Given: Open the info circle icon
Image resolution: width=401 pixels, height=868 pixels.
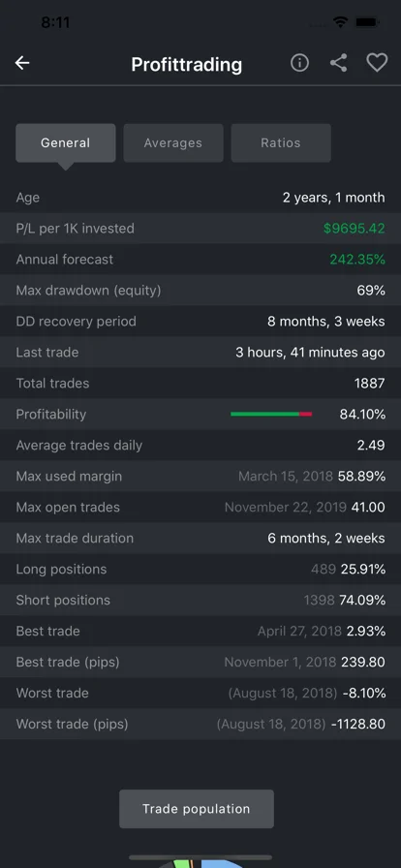Looking at the screenshot, I should point(299,63).
